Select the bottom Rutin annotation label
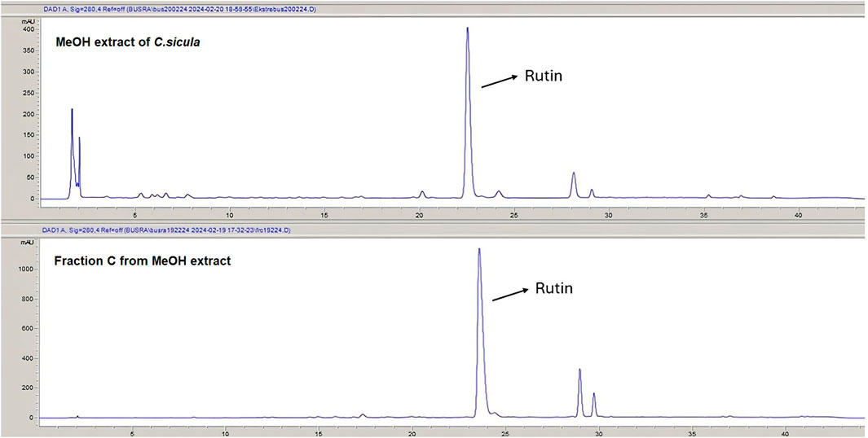The image size is (868, 438). (553, 288)
